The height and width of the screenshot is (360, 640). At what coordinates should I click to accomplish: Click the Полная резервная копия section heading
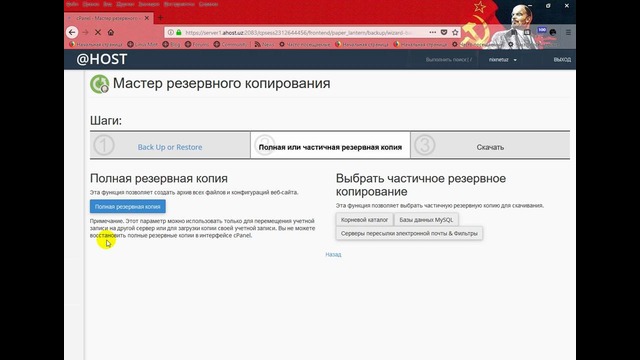[x=159, y=178]
